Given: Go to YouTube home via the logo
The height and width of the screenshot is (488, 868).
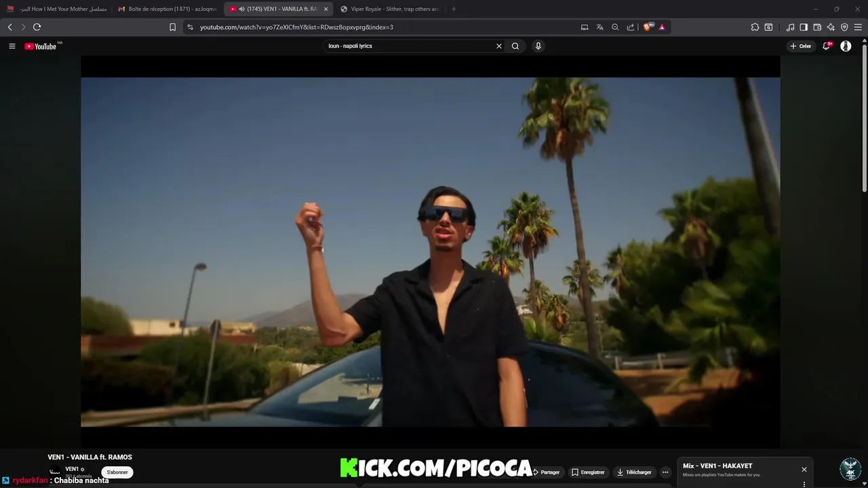Looking at the screenshot, I should coord(41,46).
